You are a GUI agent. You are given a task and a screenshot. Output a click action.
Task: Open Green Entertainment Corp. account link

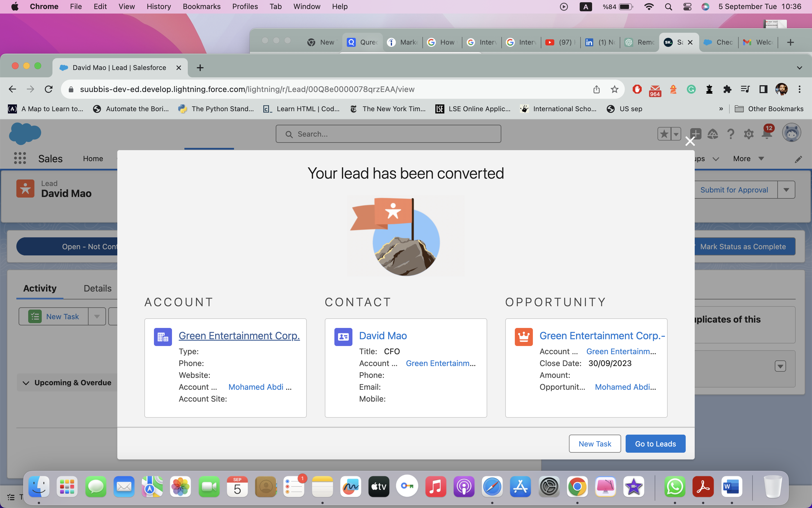pyautogui.click(x=239, y=336)
